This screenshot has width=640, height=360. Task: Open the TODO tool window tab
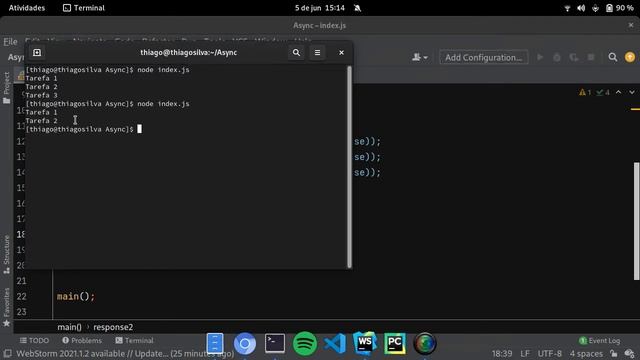(34, 340)
